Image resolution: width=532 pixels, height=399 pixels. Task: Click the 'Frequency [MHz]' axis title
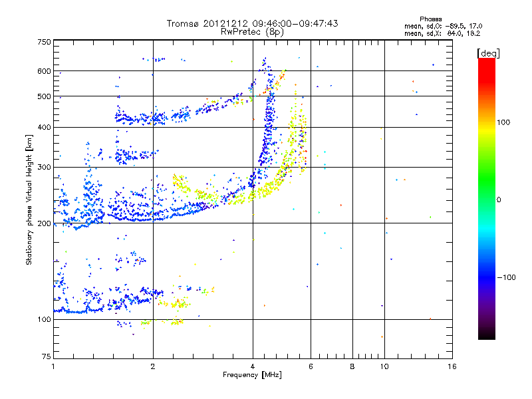pyautogui.click(x=252, y=375)
